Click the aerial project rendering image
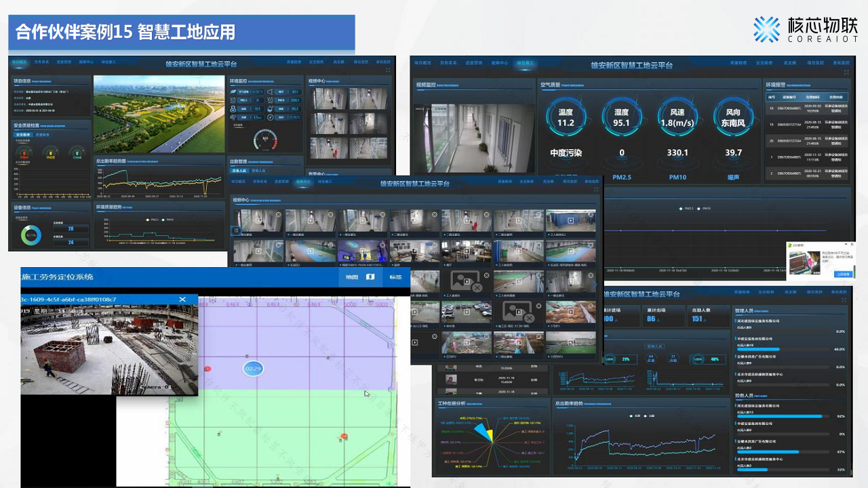 (x=159, y=114)
